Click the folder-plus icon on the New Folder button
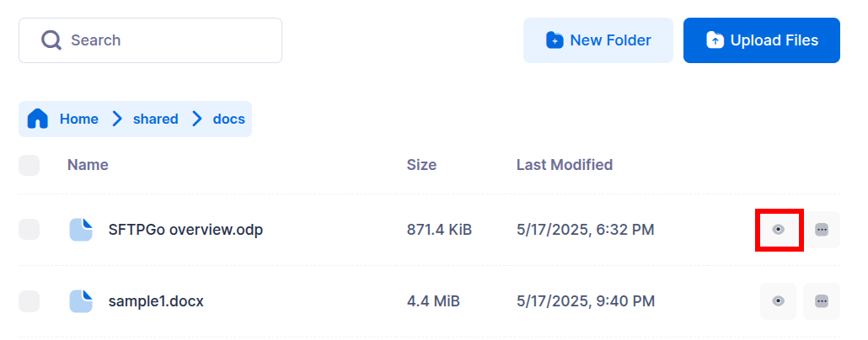The height and width of the screenshot is (340, 868). 555,40
